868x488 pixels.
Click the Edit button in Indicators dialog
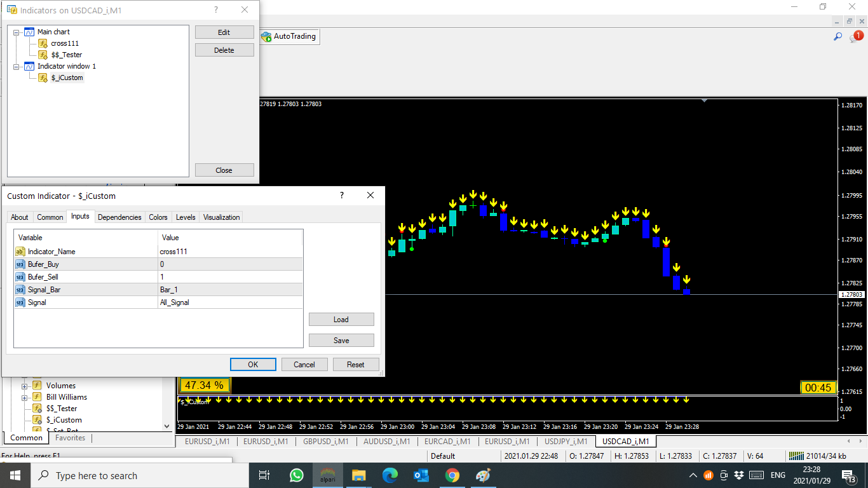coord(224,32)
